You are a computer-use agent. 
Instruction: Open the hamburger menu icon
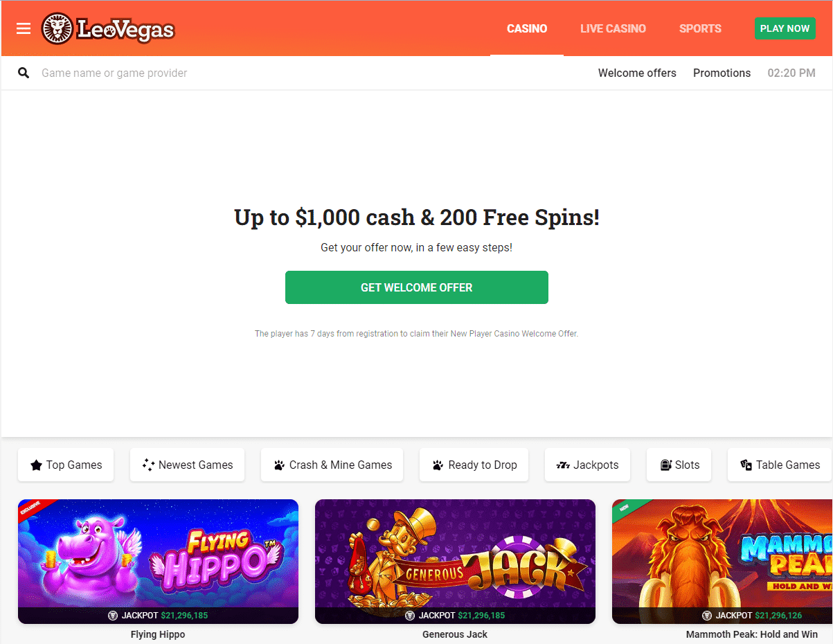tap(24, 28)
